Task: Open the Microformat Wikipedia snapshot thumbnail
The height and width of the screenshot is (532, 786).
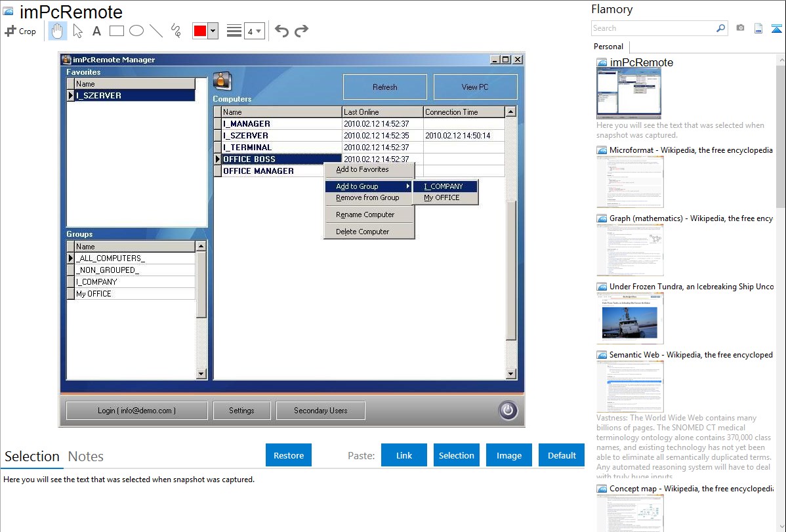Action: click(630, 182)
